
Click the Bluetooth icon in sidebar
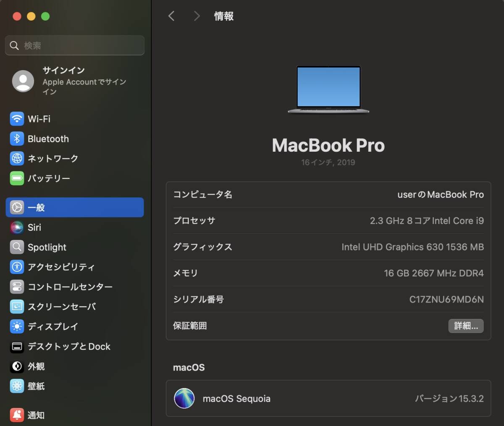[x=17, y=139]
